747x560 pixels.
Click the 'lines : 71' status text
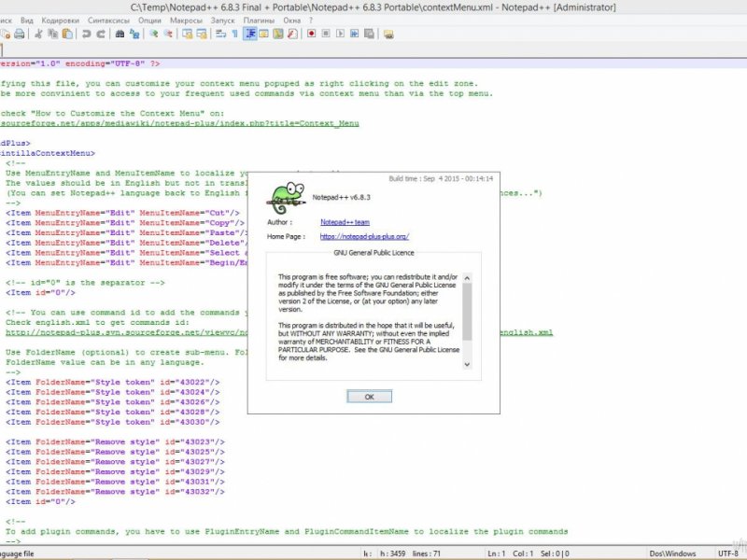(427, 553)
